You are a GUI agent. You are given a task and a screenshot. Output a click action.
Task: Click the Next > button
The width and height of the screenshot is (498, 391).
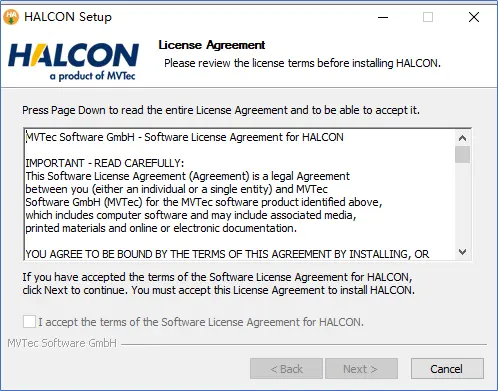pos(361,369)
